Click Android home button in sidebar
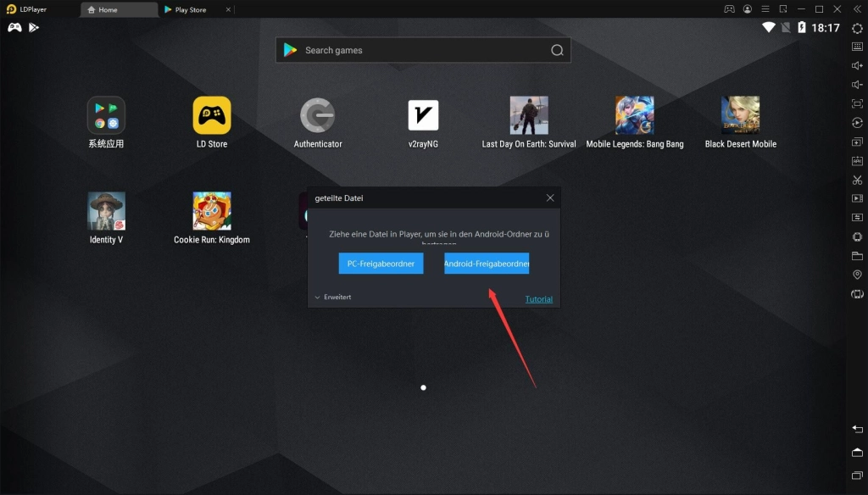 coord(857,453)
